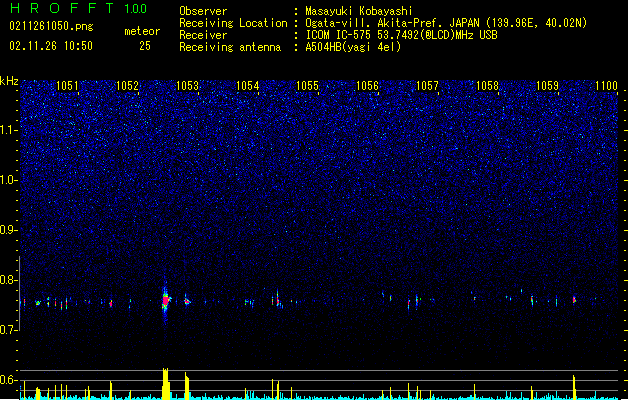Screen dimensions: 629x400
Task: Click the 1056 time axis marker
Action: (367, 85)
